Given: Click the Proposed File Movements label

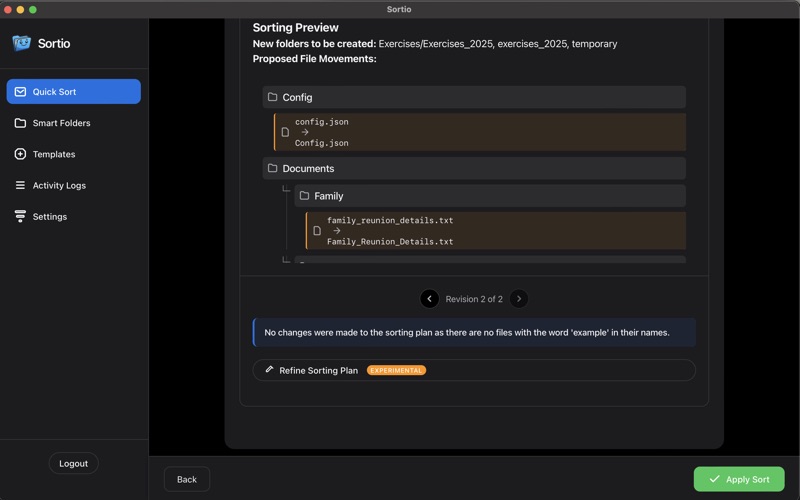Looking at the screenshot, I should tap(314, 59).
